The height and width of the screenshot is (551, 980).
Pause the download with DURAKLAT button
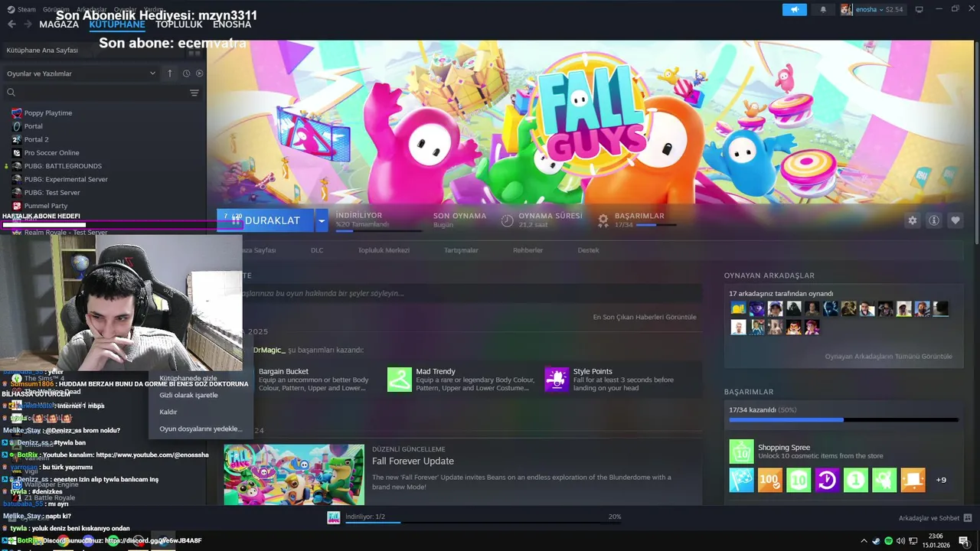coord(265,220)
